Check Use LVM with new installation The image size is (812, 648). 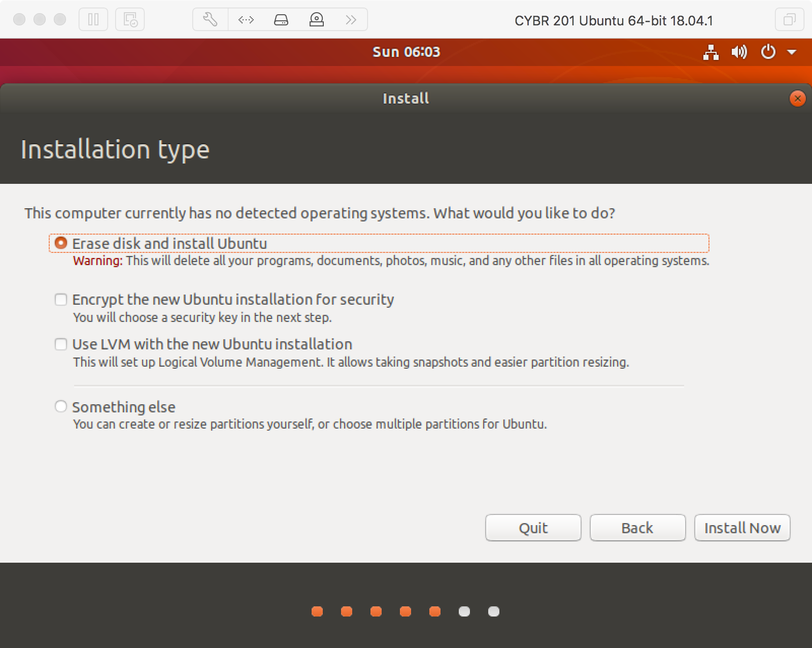(61, 344)
